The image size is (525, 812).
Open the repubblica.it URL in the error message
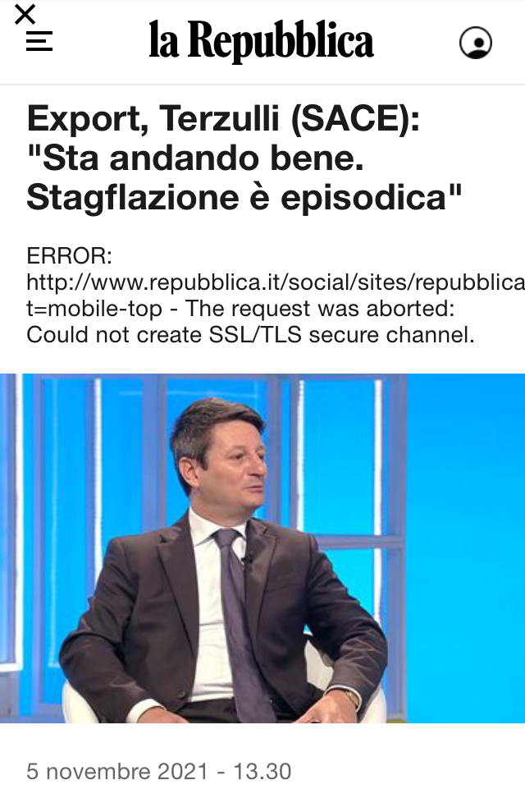click(275, 282)
